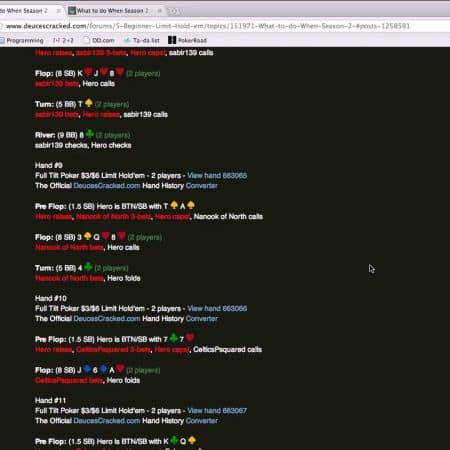Open the Programming bookmarks folder icon

coord(2,41)
